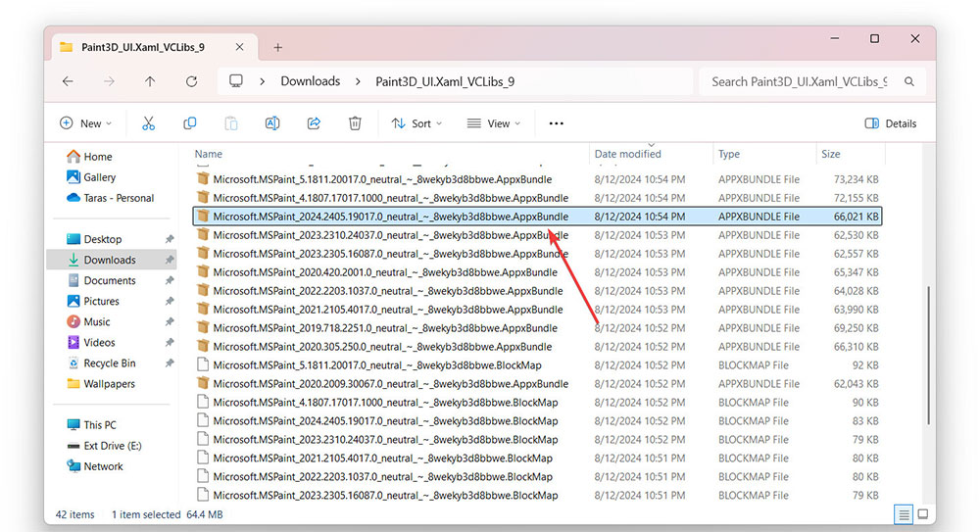Open the See more three-dots menu
Image resolution: width=980 pixels, height=532 pixels.
[556, 123]
